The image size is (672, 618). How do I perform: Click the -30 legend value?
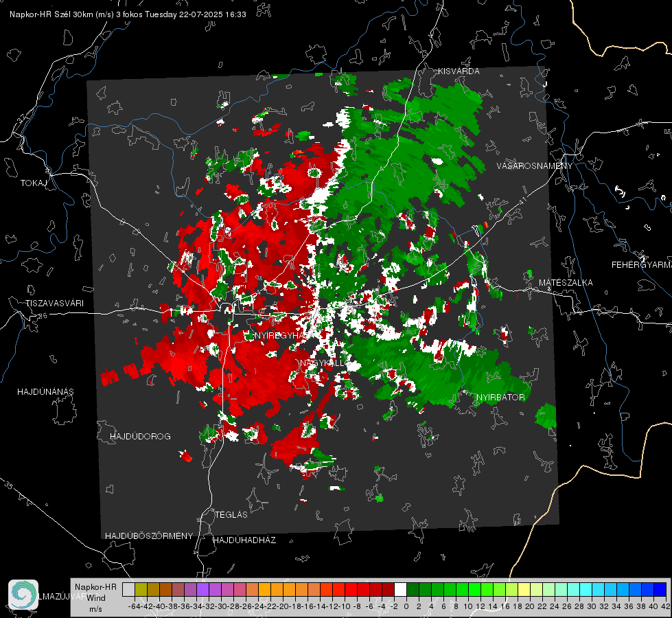click(221, 606)
